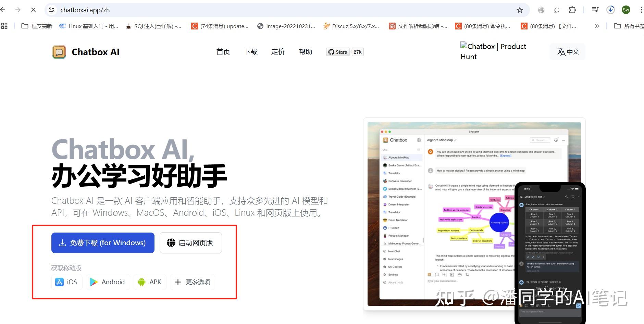The height and width of the screenshot is (324, 644).
Task: Open the 所有书签 folder
Action: pos(629,26)
